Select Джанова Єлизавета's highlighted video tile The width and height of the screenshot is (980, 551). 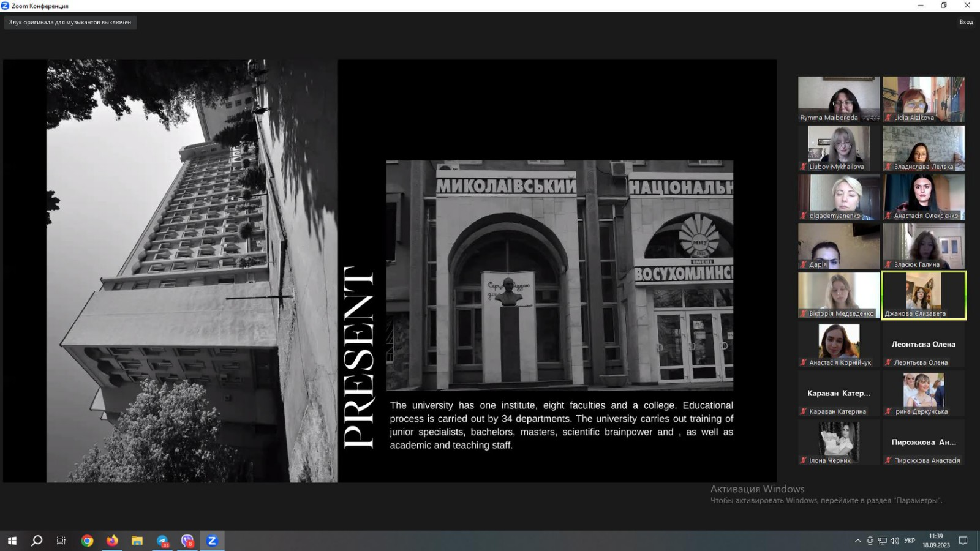[924, 295]
